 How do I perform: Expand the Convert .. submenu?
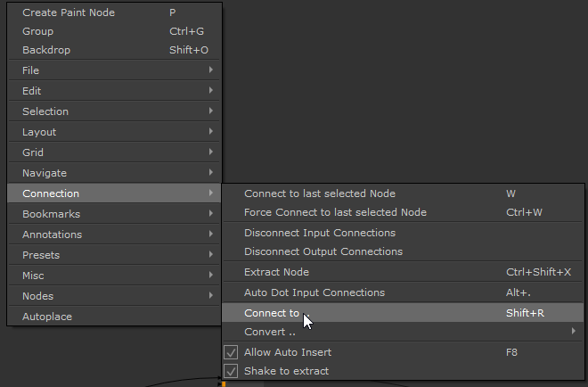pyautogui.click(x=402, y=332)
